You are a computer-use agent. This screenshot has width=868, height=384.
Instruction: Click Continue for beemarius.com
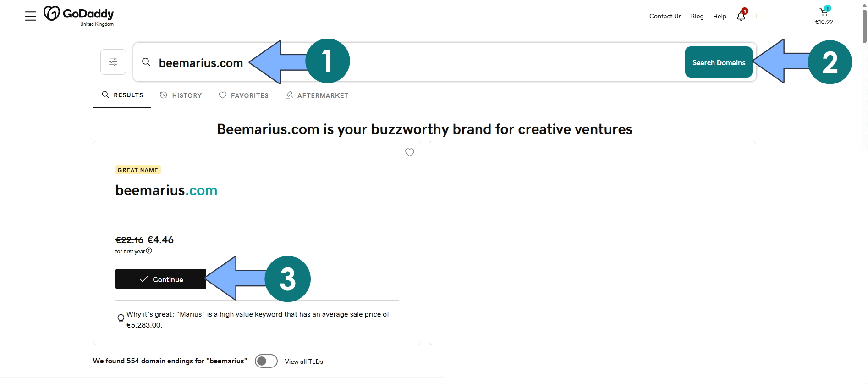click(161, 279)
